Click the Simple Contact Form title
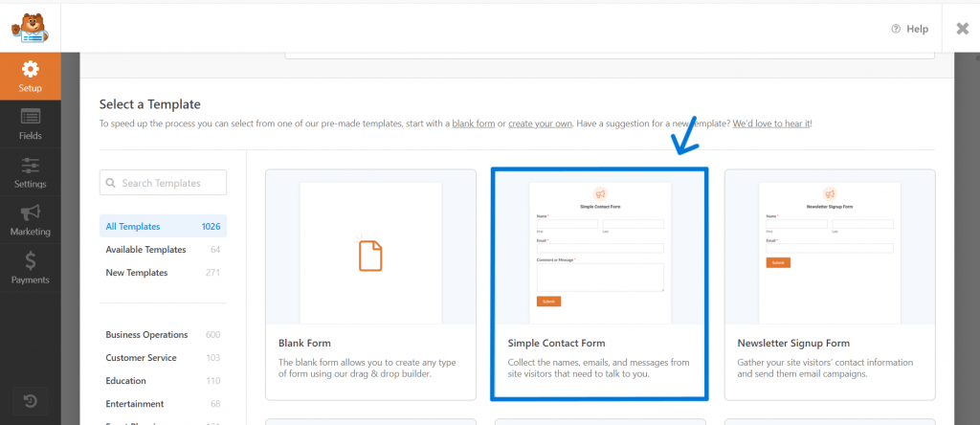The width and height of the screenshot is (980, 425). click(x=556, y=343)
